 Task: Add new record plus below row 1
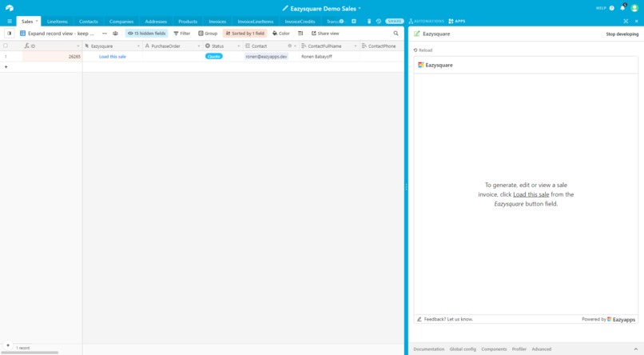pyautogui.click(x=6, y=66)
